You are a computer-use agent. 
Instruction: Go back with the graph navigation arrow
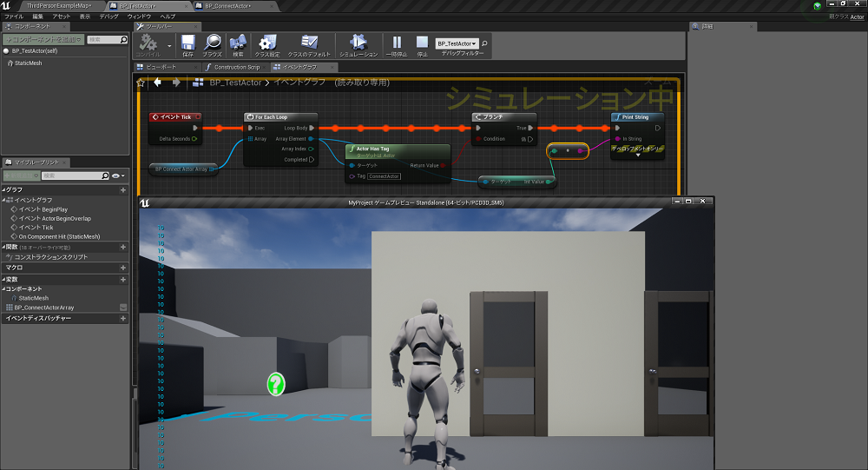(158, 82)
